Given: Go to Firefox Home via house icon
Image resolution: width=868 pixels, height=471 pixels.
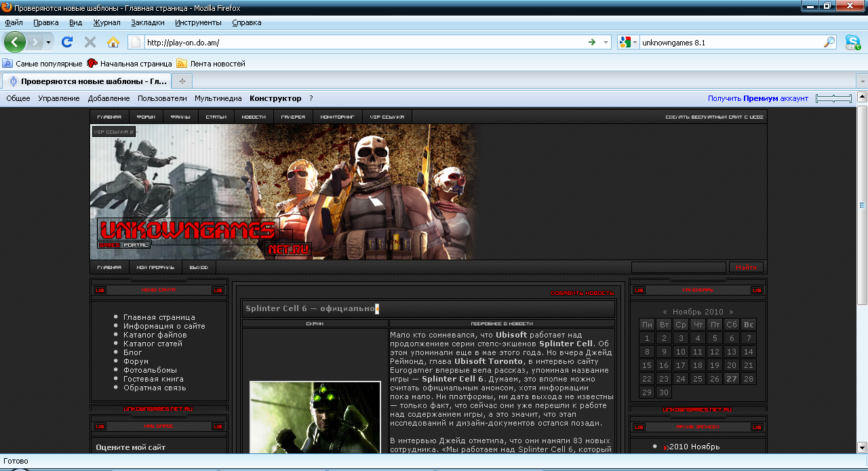Looking at the screenshot, I should pos(113,42).
